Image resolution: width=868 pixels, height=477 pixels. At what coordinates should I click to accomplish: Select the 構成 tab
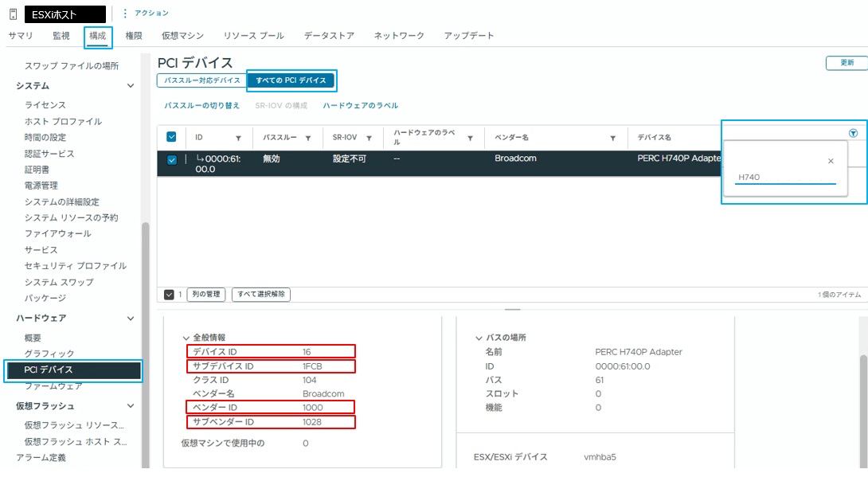[x=97, y=35]
